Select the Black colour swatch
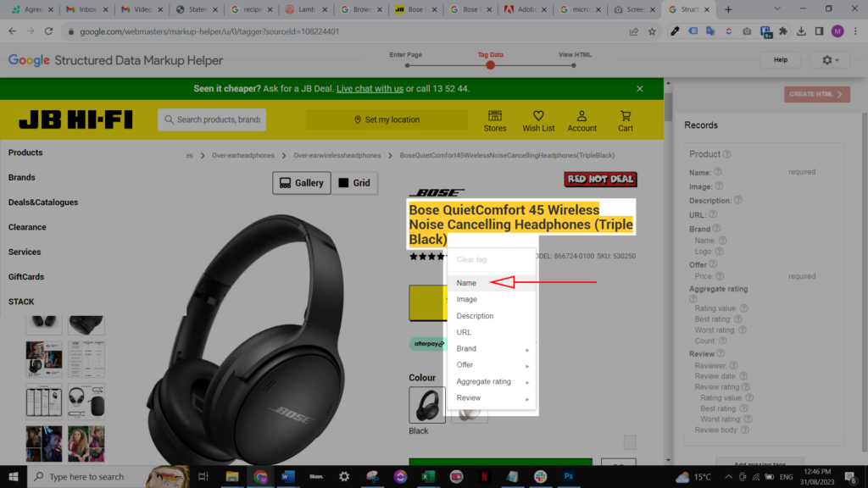Screen dimensions: 868x488 pos(427,405)
